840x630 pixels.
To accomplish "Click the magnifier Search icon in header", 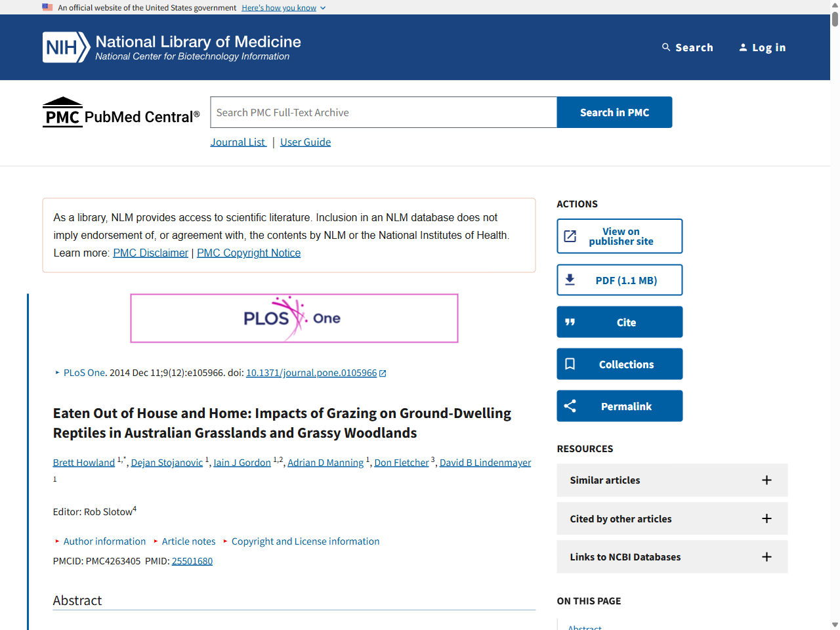I will coord(666,47).
